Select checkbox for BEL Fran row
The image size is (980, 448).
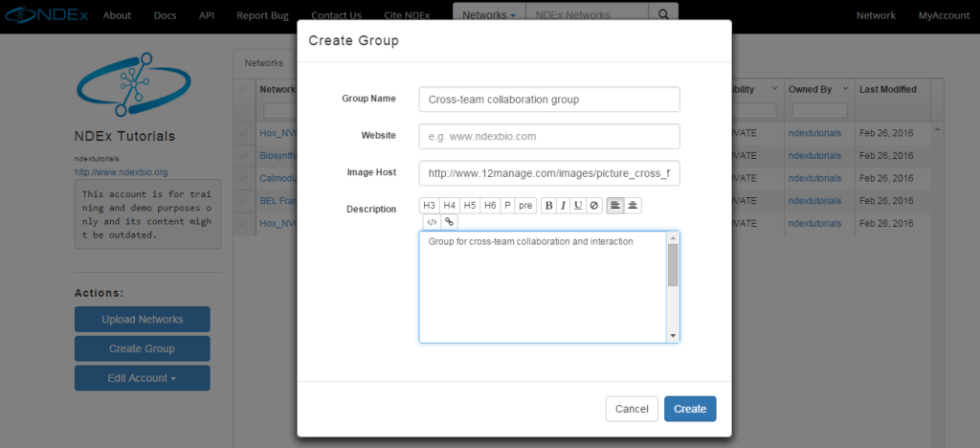coord(243,201)
